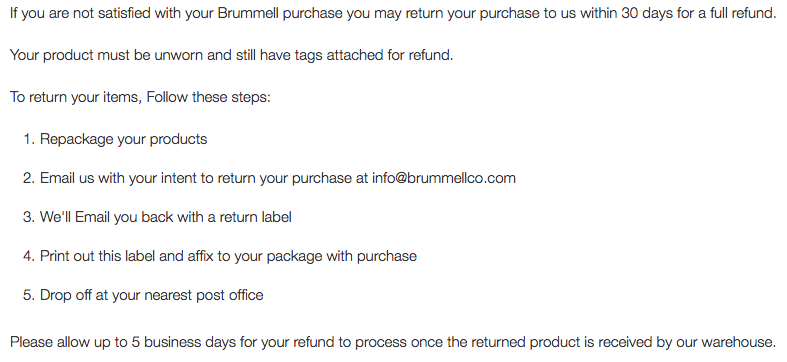Click the "Print out this label" step

(x=228, y=256)
